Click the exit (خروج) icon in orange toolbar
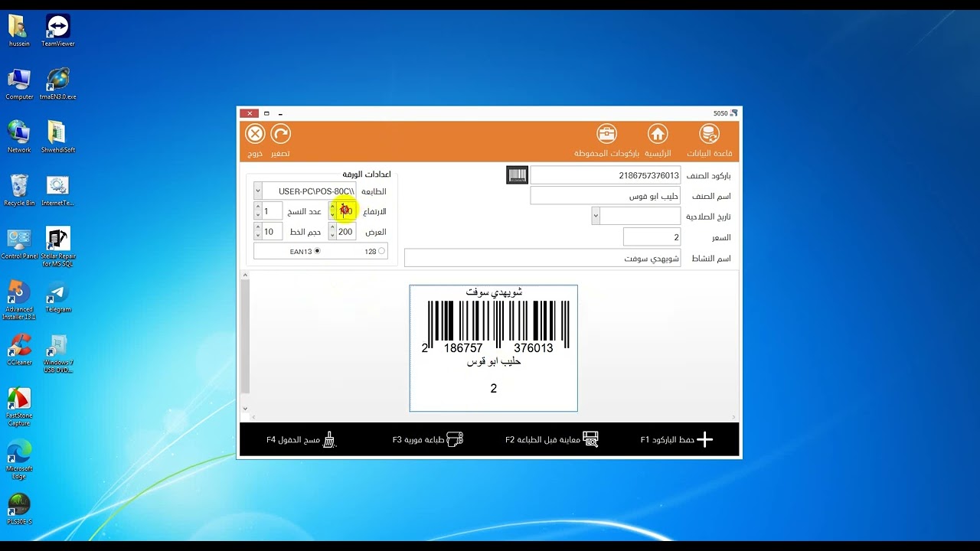The image size is (980, 551). pyautogui.click(x=255, y=134)
